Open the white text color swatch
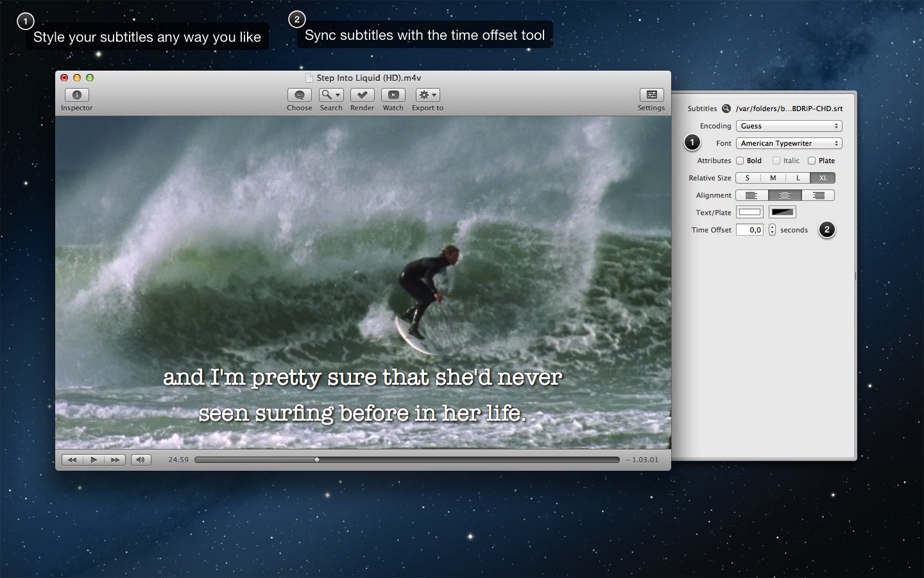This screenshot has height=578, width=924. [749, 213]
